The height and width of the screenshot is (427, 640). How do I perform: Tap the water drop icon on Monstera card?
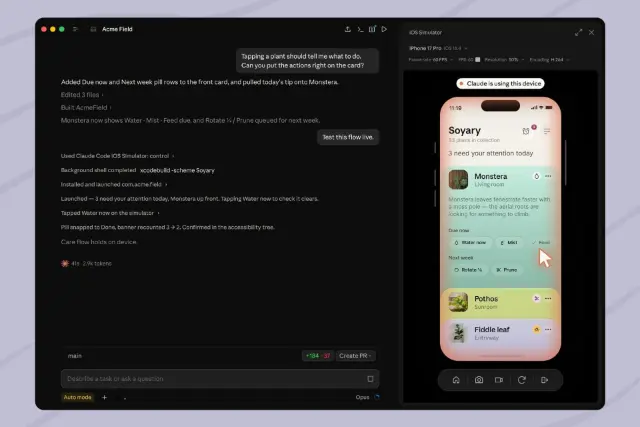[x=537, y=176]
